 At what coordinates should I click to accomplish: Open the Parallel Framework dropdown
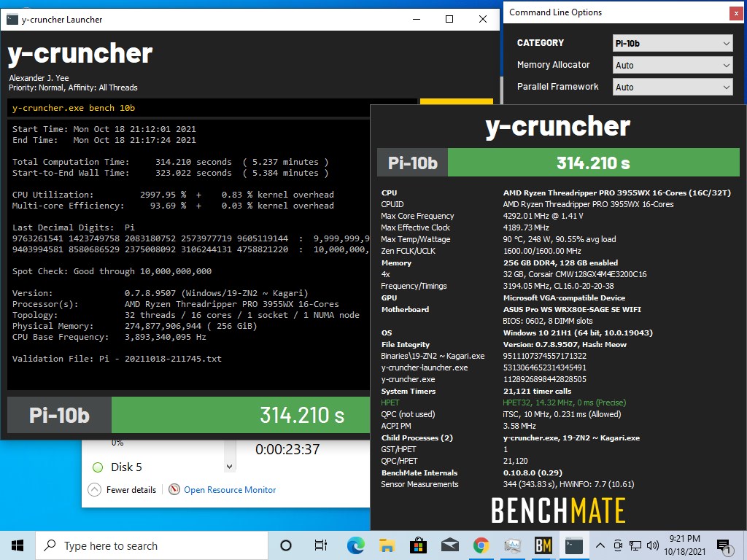(672, 87)
